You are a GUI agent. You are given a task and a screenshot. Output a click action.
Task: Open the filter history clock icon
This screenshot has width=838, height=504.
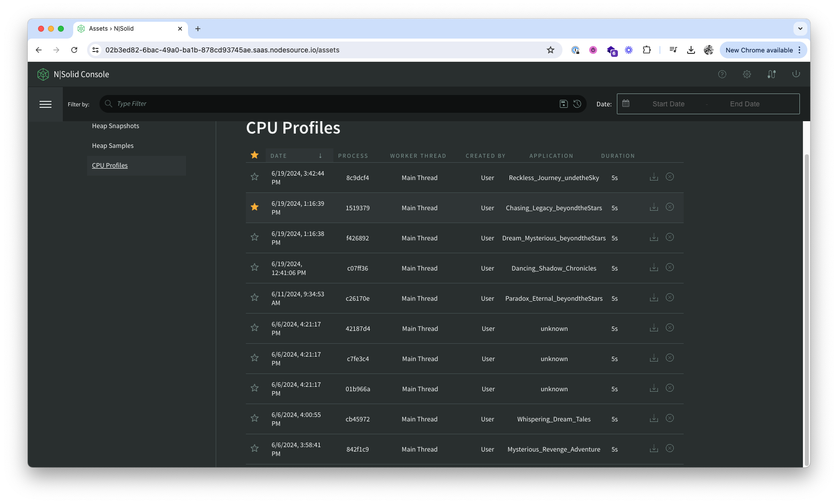click(577, 104)
